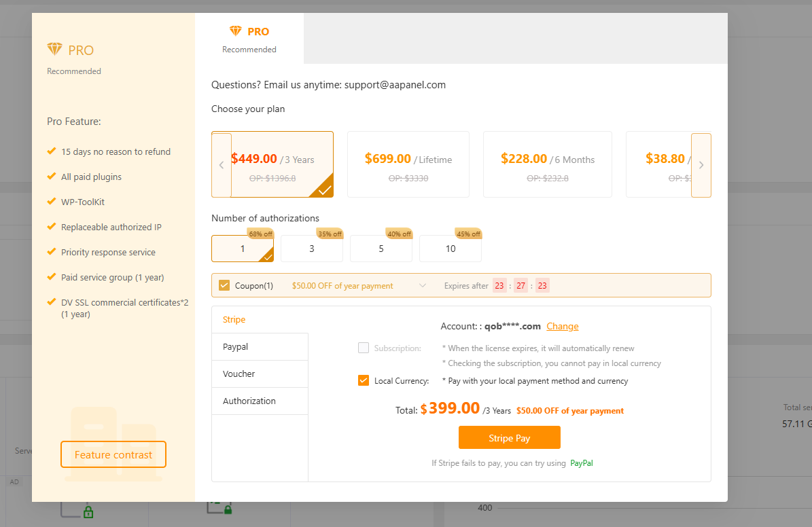Click the 'OP: $3330' original price
This screenshot has height=527, width=812.
pyautogui.click(x=408, y=178)
